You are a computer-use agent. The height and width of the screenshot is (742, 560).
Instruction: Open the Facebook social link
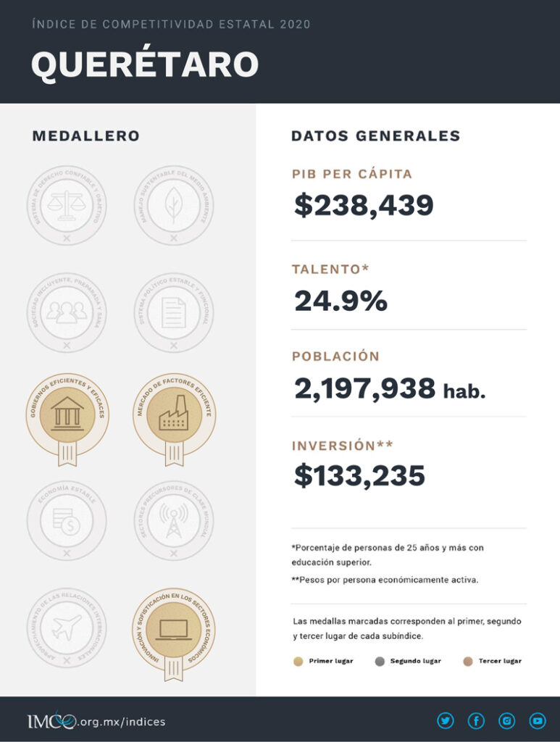(476, 720)
